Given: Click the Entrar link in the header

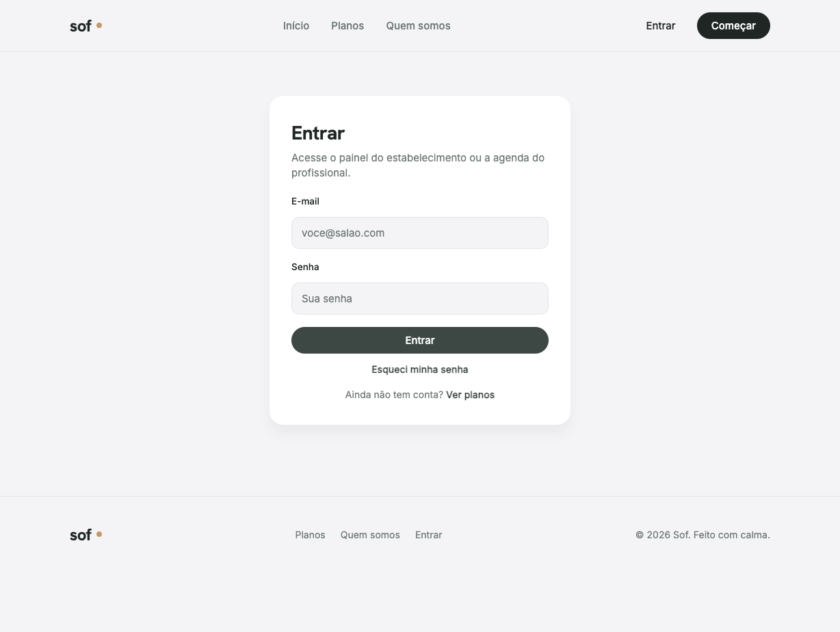Looking at the screenshot, I should pos(661,26).
